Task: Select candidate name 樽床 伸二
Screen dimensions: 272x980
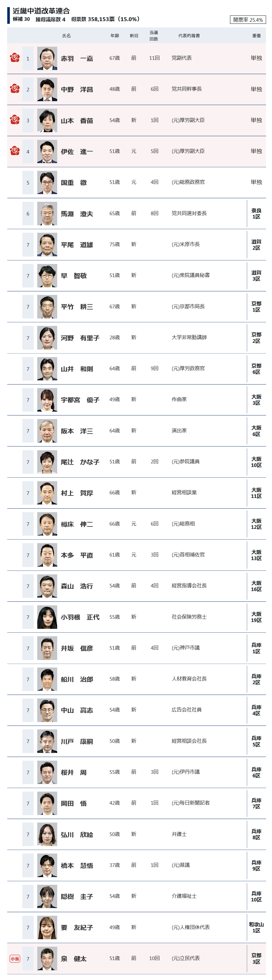Action: tap(77, 524)
